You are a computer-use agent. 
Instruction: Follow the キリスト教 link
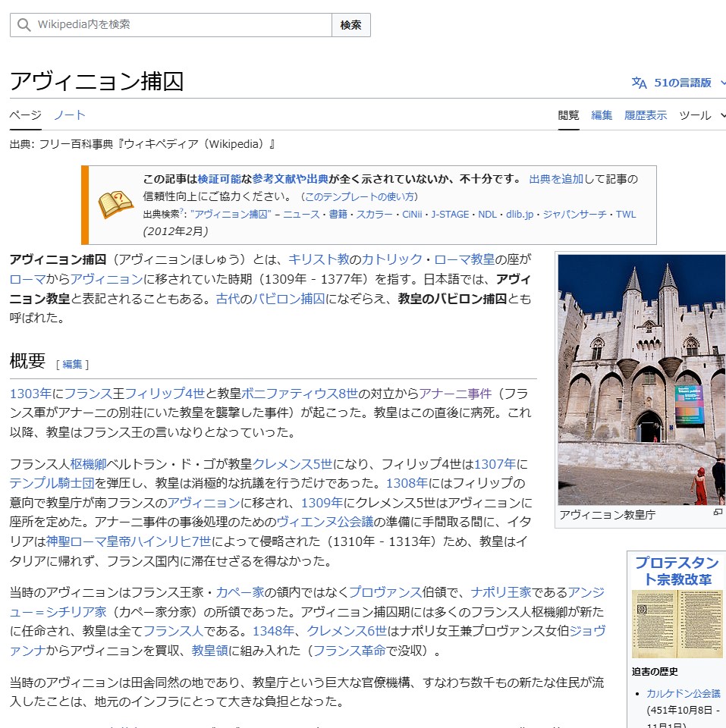319,259
